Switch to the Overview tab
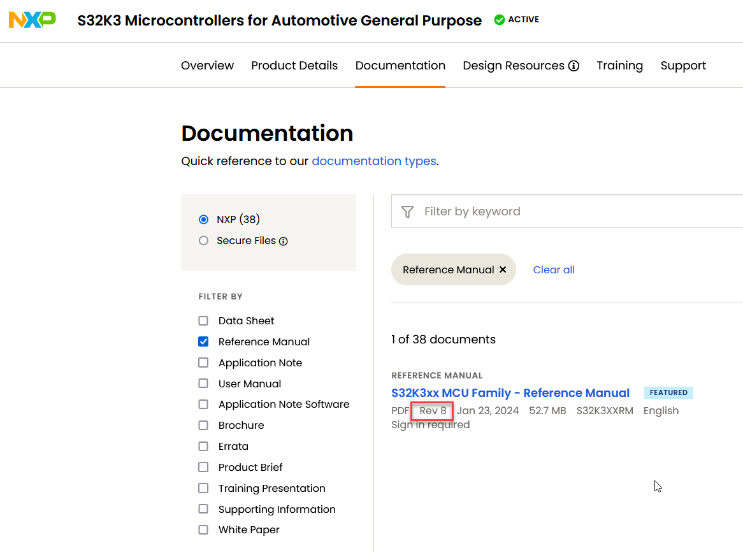The height and width of the screenshot is (560, 743). click(x=207, y=65)
